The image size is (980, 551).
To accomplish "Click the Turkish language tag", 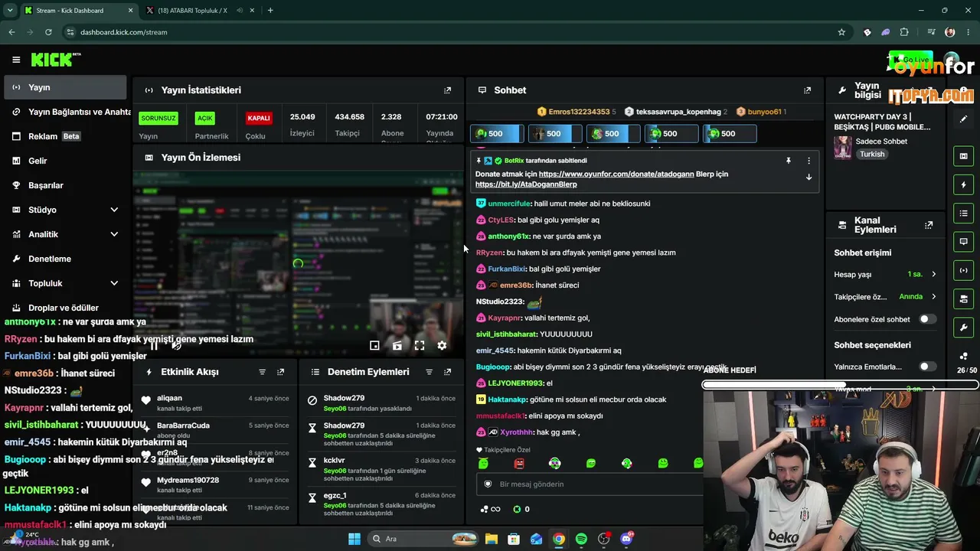I will click(872, 154).
